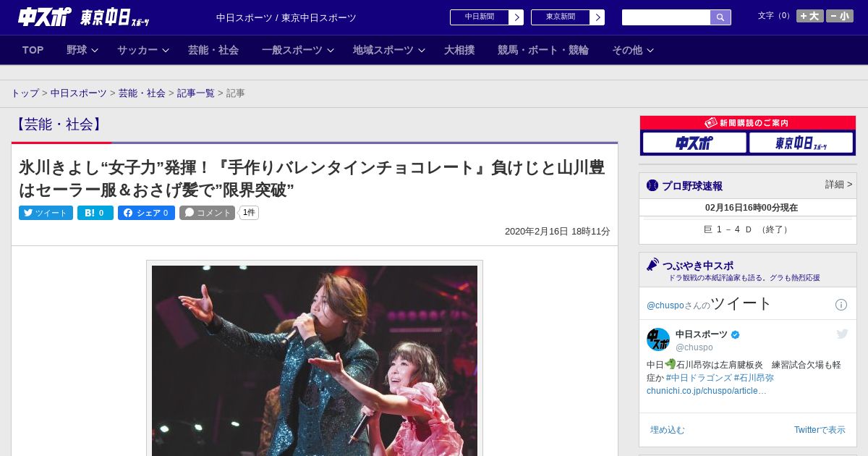Click the 中日スポーツ Twitter avatar

pos(658,339)
